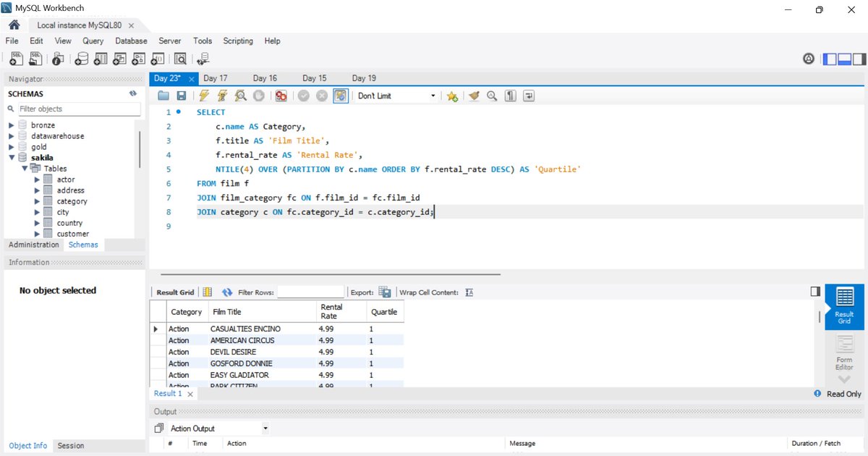The width and height of the screenshot is (868, 456).
Task: Expand the bronze schema
Action: coord(12,125)
